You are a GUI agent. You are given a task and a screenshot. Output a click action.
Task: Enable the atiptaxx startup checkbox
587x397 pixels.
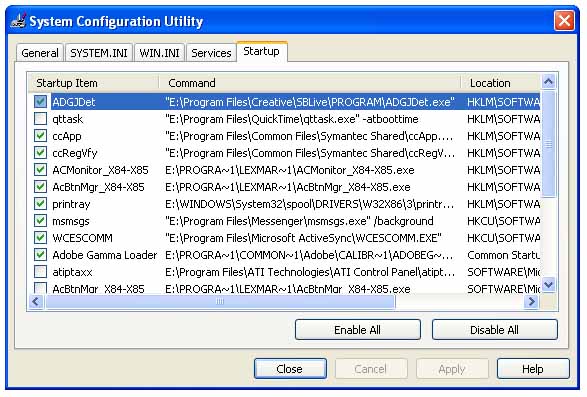tap(40, 272)
